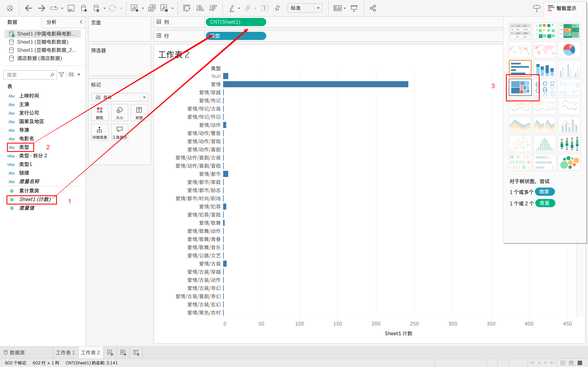The width and height of the screenshot is (588, 367).
Task: Switch to the 分析 tab
Action: (x=51, y=22)
